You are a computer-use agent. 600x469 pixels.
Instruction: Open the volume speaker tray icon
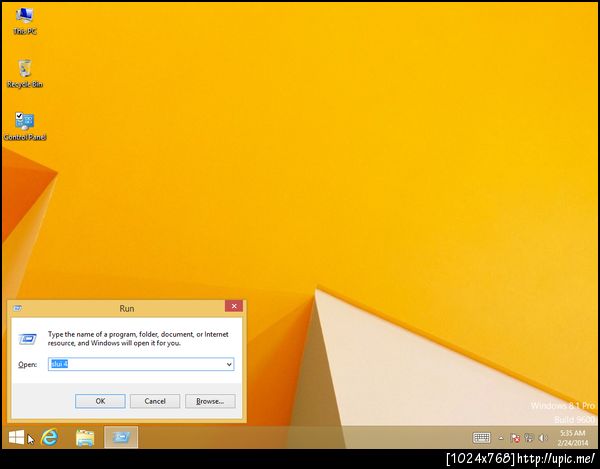(542, 438)
